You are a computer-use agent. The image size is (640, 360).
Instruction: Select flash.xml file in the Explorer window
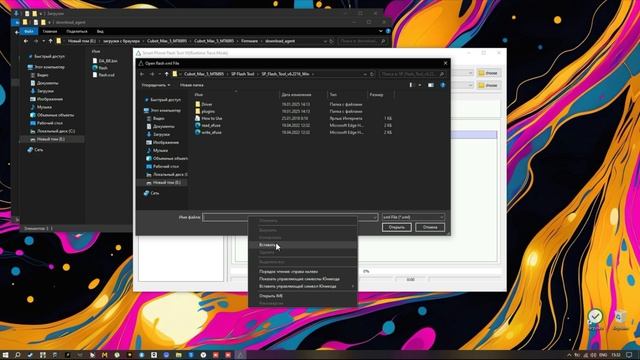[104, 75]
